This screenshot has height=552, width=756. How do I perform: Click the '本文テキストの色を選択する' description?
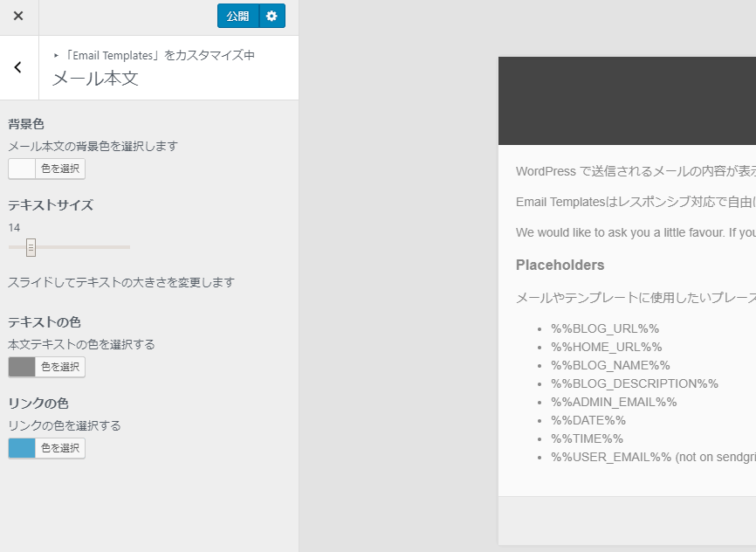(81, 344)
